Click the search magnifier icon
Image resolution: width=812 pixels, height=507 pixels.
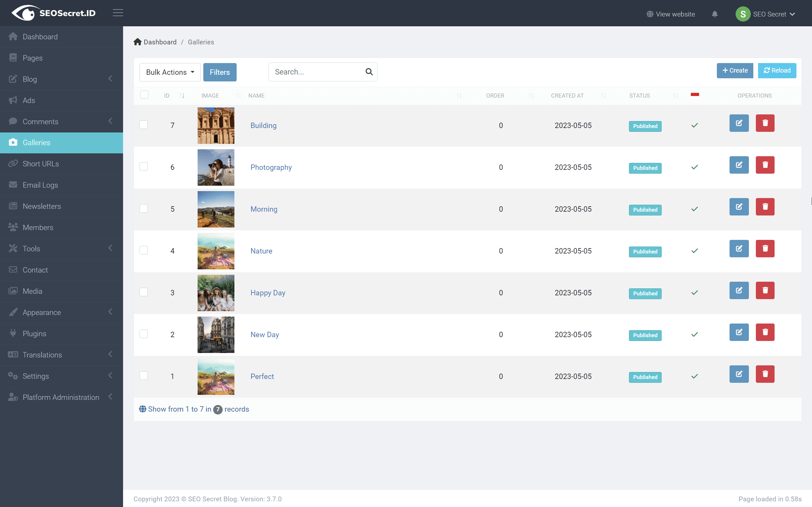pyautogui.click(x=369, y=72)
